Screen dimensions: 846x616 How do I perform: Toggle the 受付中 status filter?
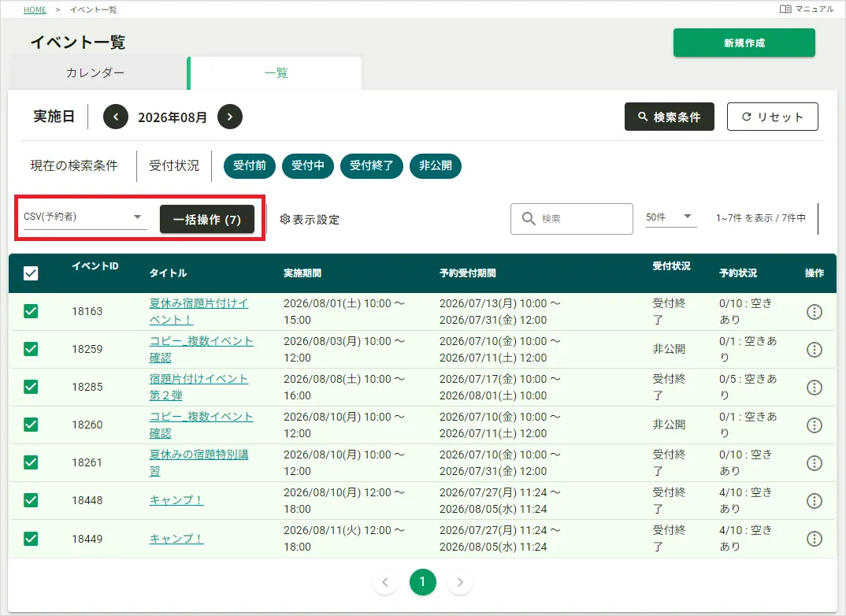(x=307, y=165)
